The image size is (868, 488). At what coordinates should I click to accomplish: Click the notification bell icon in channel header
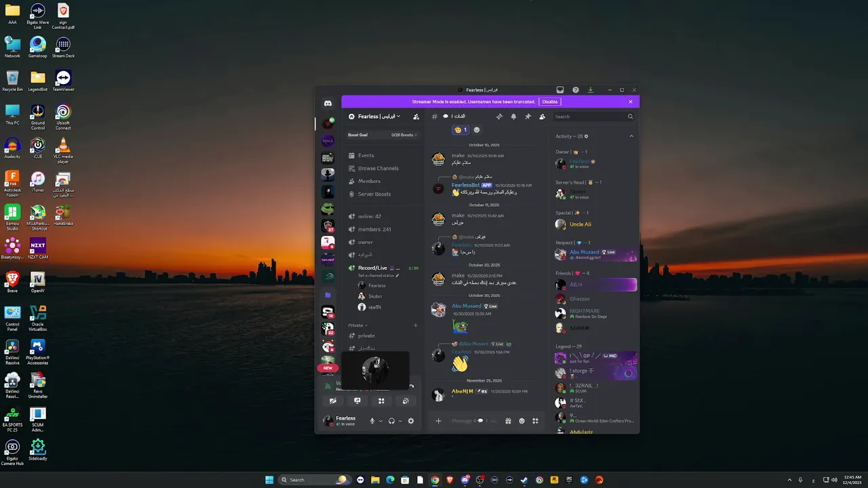[x=513, y=117]
